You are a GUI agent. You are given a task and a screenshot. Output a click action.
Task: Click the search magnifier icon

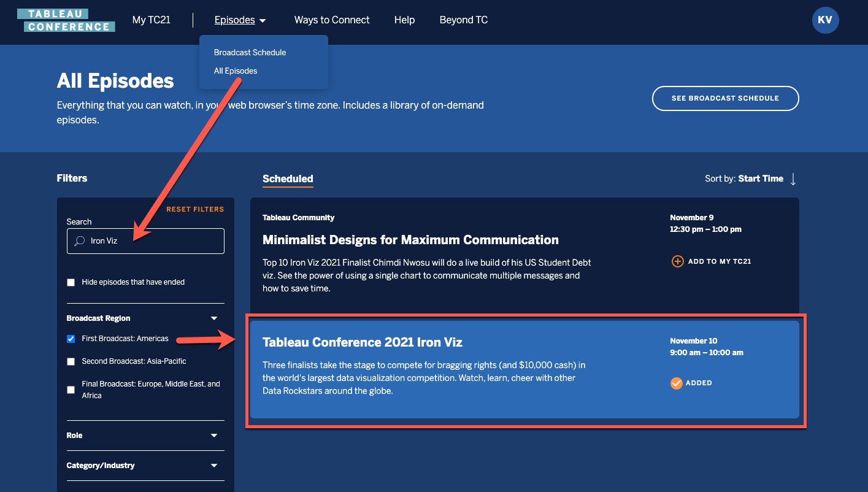(x=79, y=241)
